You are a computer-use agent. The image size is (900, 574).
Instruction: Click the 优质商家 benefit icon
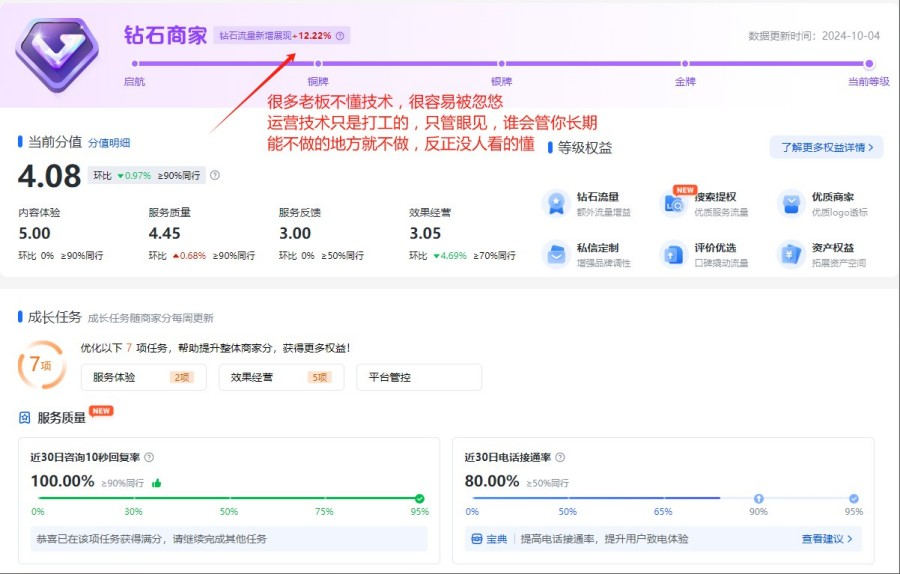(x=791, y=204)
